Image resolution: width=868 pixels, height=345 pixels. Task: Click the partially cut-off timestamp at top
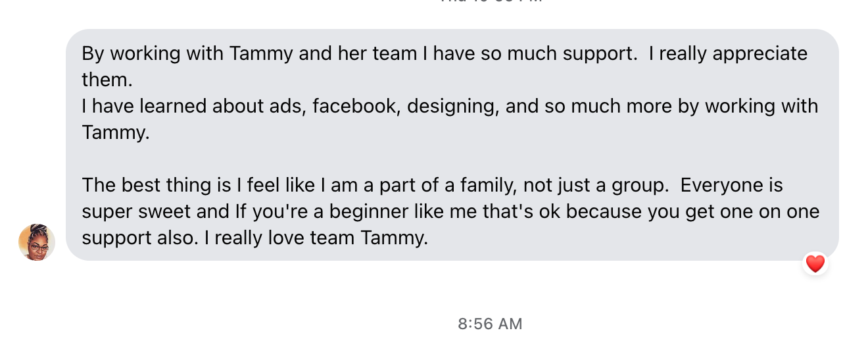pyautogui.click(x=490, y=2)
